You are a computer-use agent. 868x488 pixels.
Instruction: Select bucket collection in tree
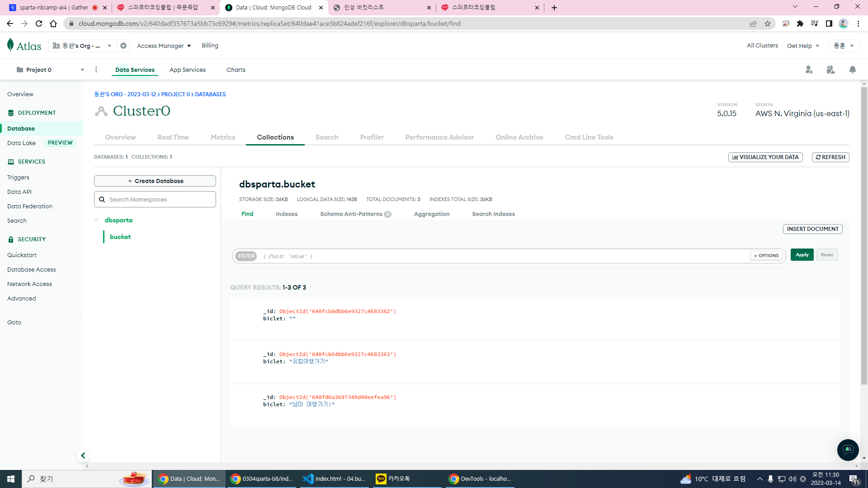coord(120,237)
